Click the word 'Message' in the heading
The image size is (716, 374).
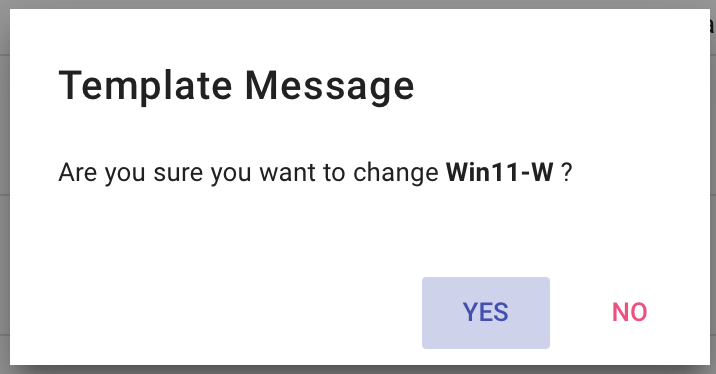pos(330,86)
